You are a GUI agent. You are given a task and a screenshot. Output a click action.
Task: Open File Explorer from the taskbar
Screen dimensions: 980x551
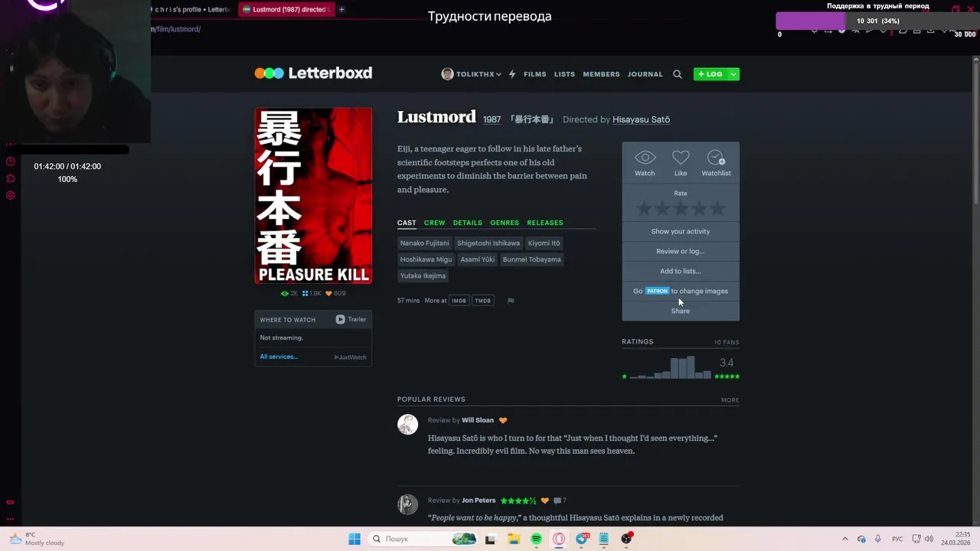513,539
